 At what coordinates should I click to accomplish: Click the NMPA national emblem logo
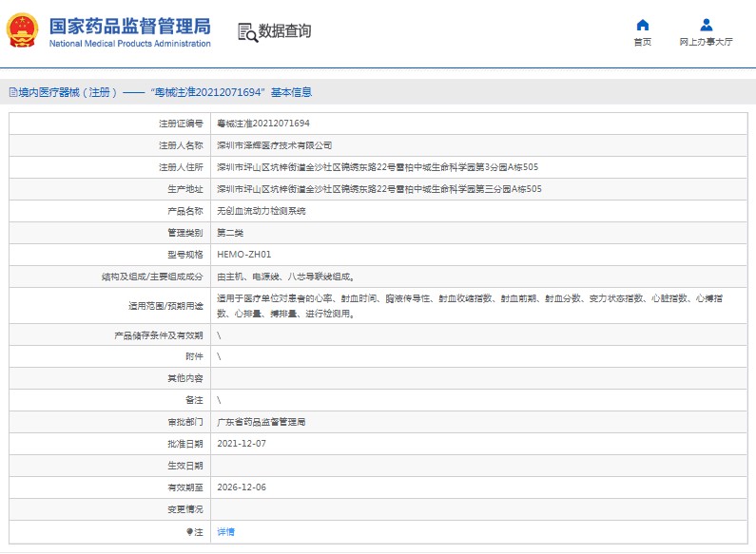22,30
